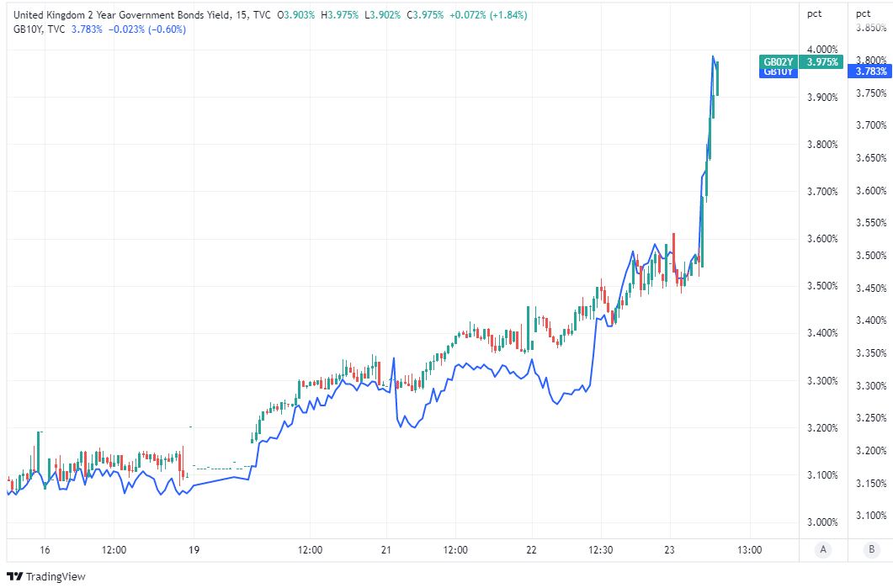Click the green GB02Y series tag
893x588 pixels.
779,62
